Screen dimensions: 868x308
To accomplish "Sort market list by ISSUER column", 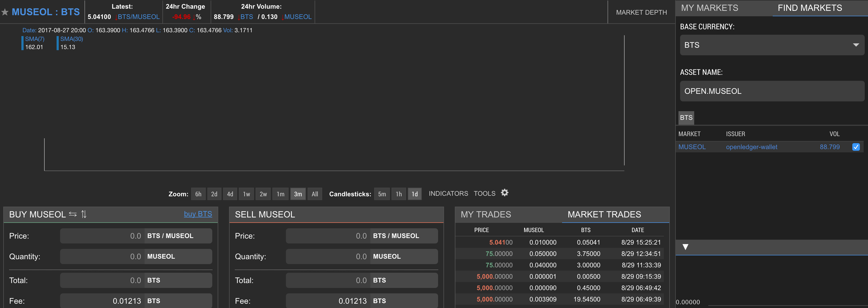I will [735, 134].
